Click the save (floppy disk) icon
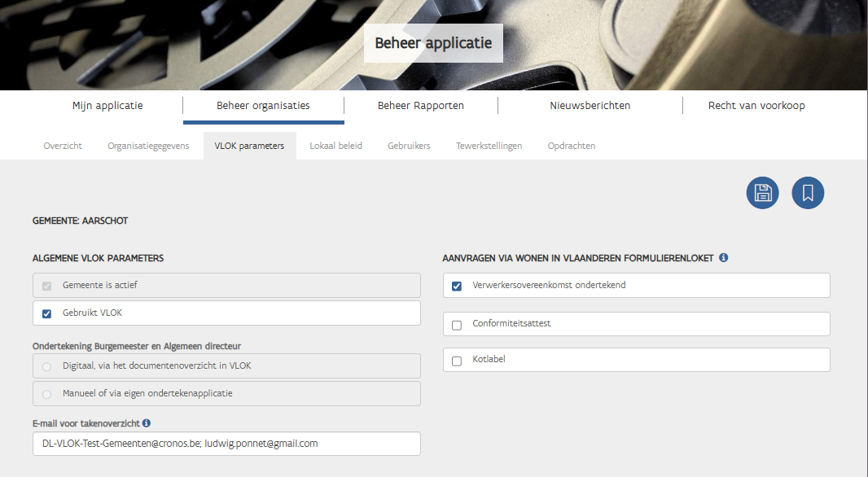 tap(762, 193)
